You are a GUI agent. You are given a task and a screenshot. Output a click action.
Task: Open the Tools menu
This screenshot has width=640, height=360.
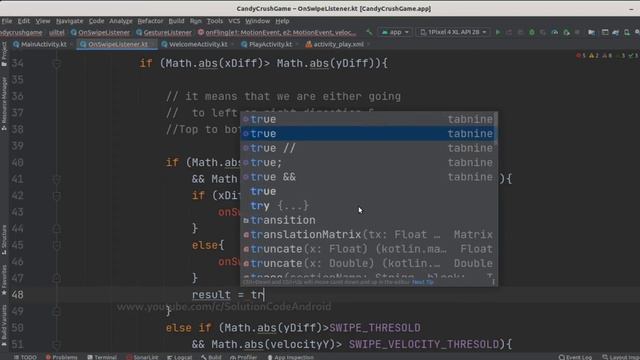(215, 21)
